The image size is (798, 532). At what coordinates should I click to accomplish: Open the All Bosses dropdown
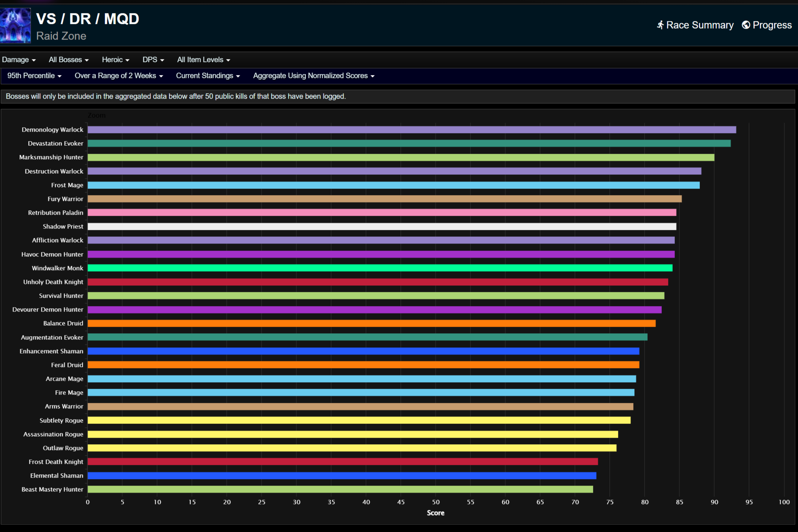coord(69,60)
